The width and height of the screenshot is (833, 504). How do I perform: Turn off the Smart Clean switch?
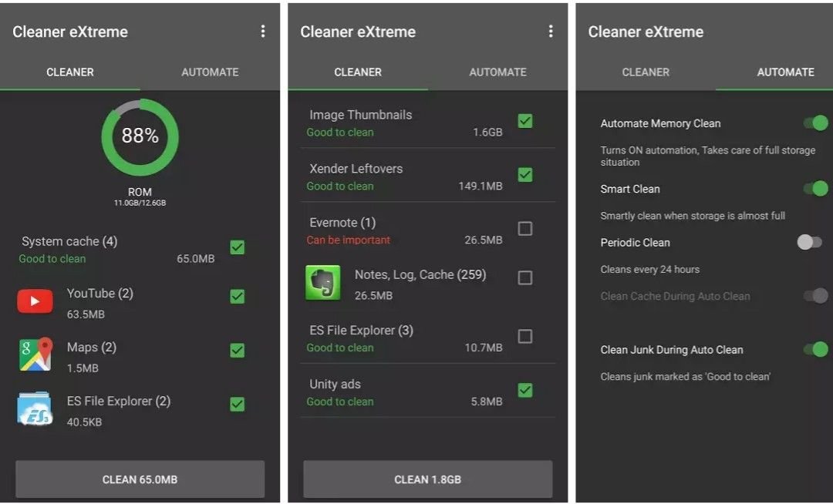tap(816, 188)
